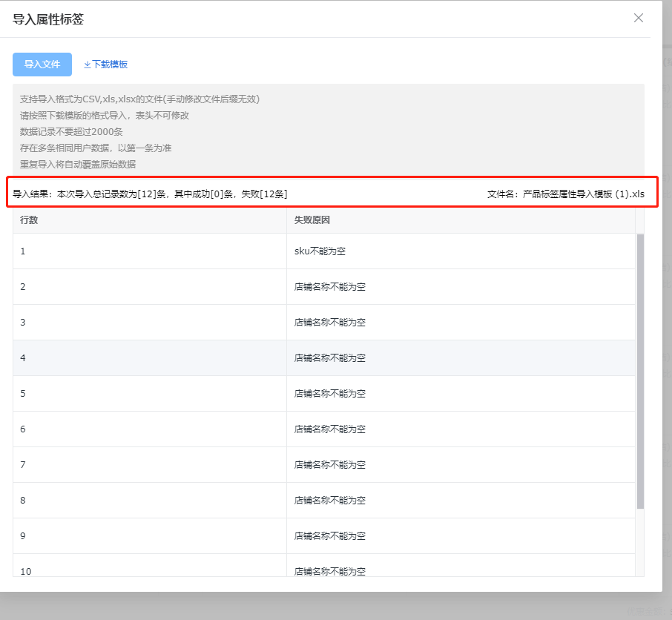Close the 导入属性标签 dialog

coord(638,18)
